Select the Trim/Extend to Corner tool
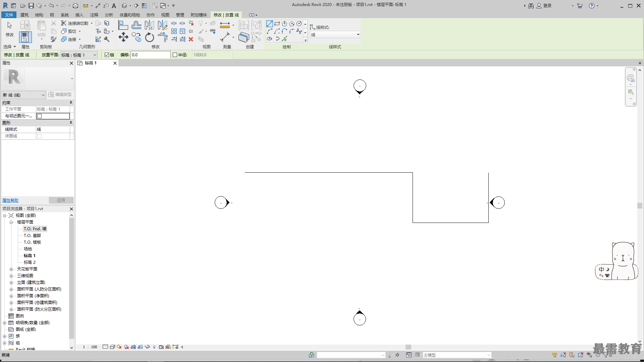This screenshot has height=362, width=644. tap(162, 37)
